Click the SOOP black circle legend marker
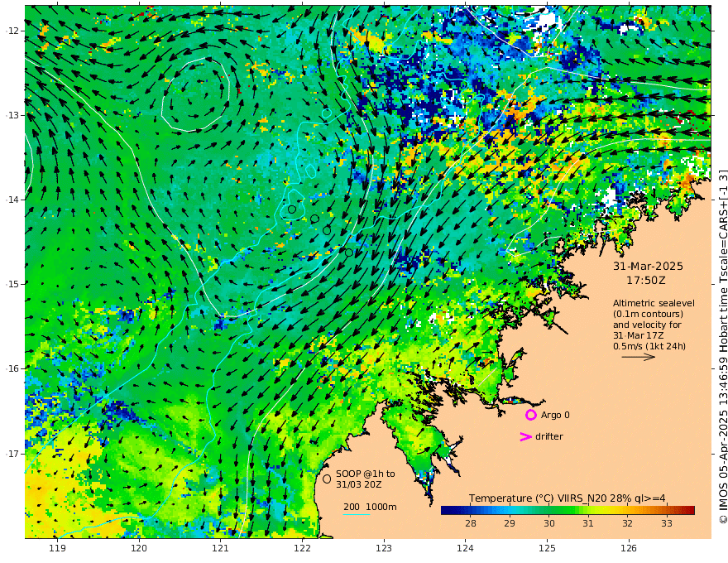 point(327,479)
